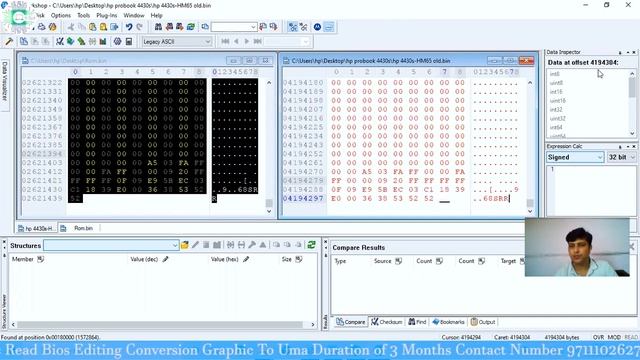Select the Compare results tab
This screenshot has height=360, width=640.
tap(351, 322)
